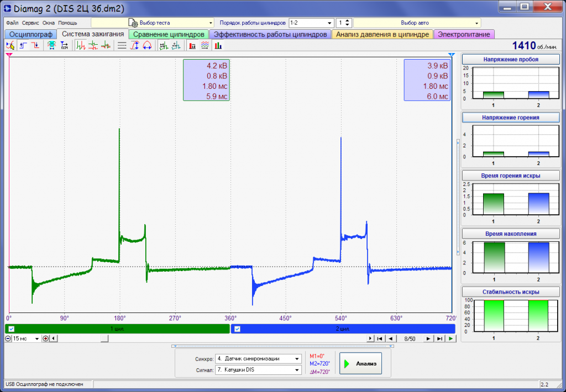Screen dimensions: 566x392
Task: Open the Выбор авто dropdown
Action: pos(417,23)
